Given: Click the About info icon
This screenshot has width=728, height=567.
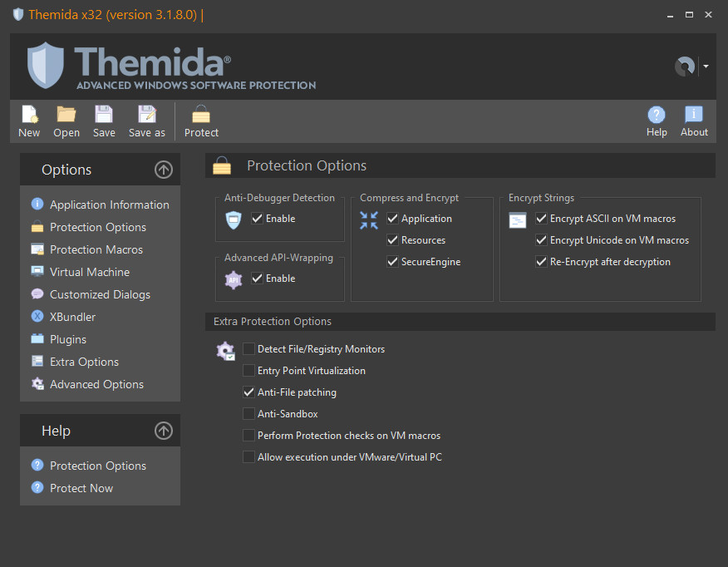Looking at the screenshot, I should point(694,115).
